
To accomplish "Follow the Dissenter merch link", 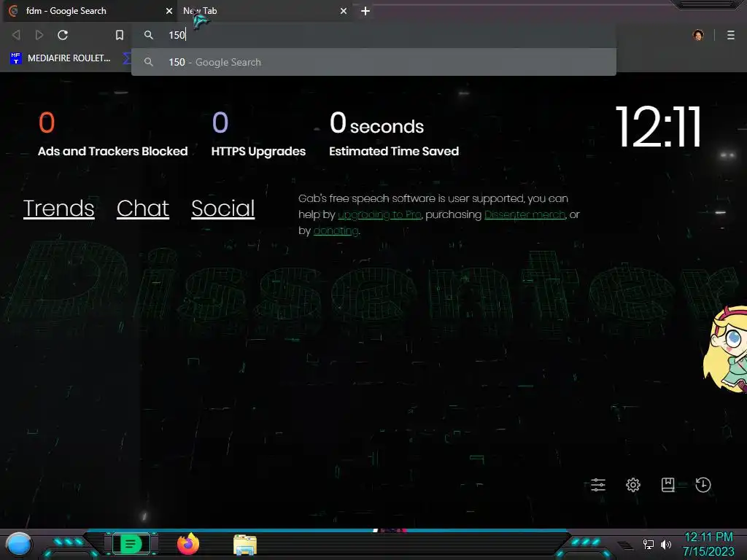I will click(x=525, y=215).
